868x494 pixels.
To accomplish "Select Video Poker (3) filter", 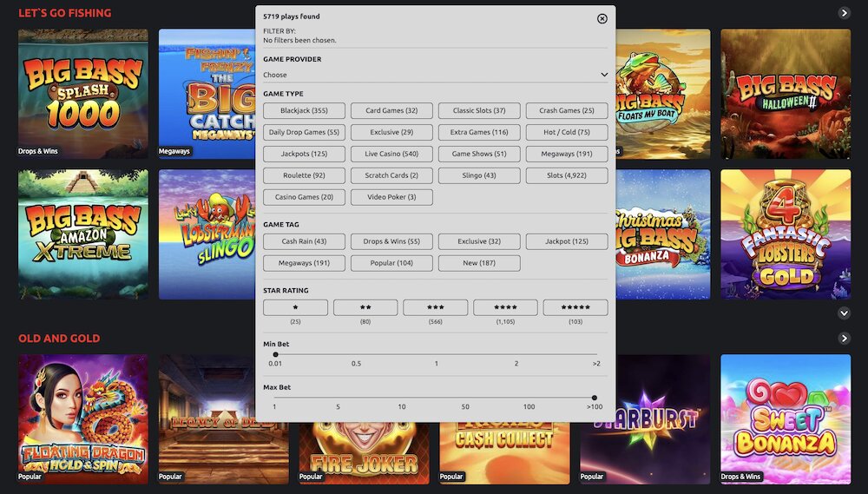I will coord(391,196).
